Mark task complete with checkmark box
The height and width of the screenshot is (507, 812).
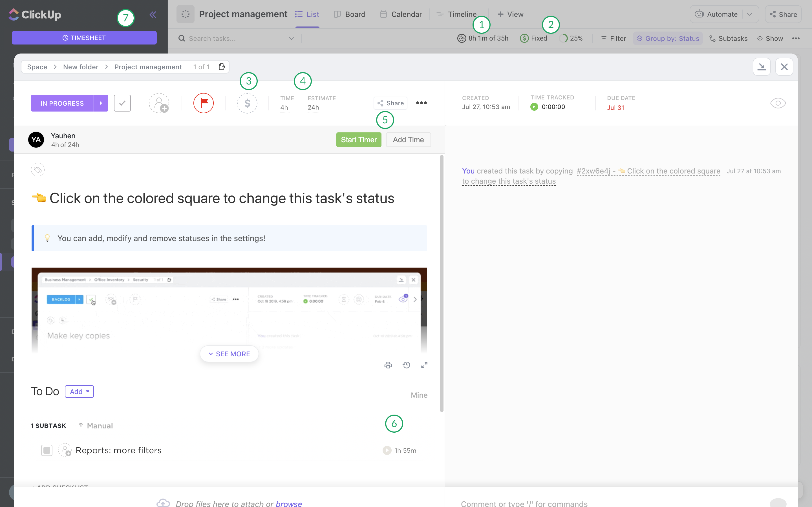point(122,103)
